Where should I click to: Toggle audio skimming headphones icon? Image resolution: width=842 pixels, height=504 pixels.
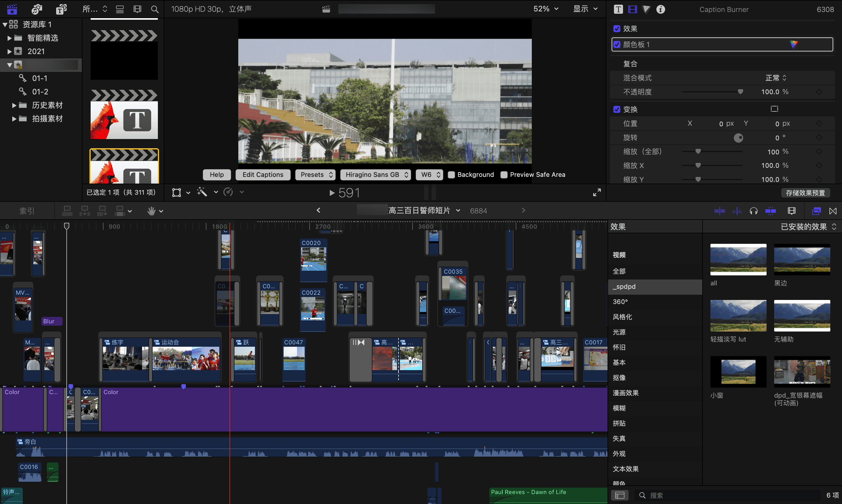[753, 211]
